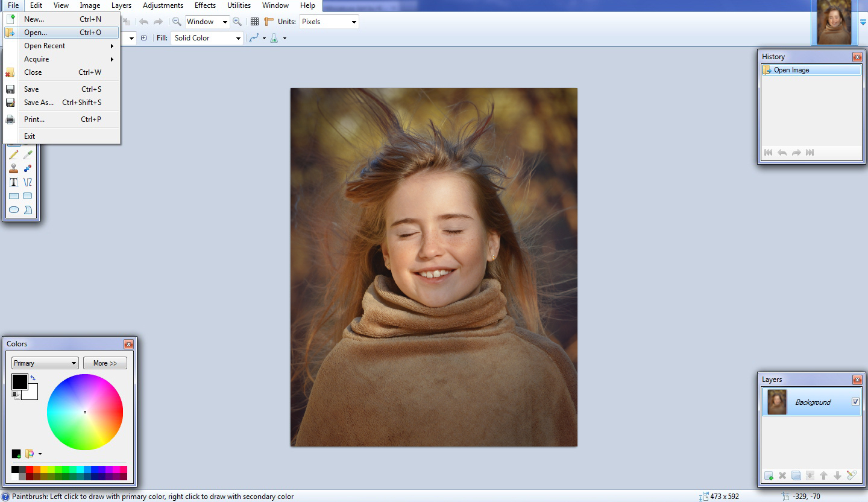Toggle visibility checkbox of the Background layer
Image resolution: width=868 pixels, height=502 pixels.
point(855,402)
